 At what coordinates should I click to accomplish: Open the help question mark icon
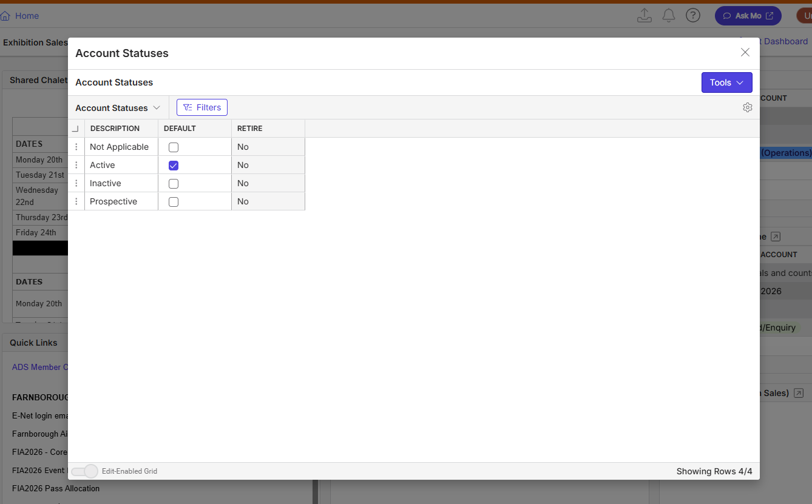tap(693, 16)
